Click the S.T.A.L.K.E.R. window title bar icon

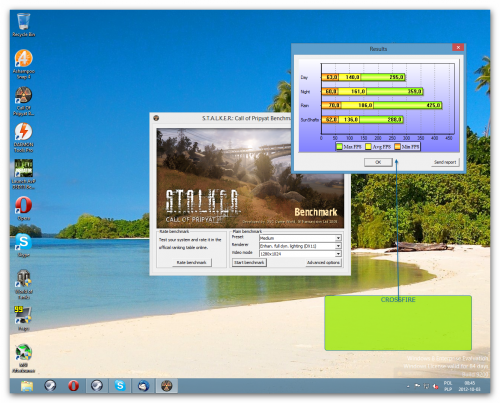pyautogui.click(x=156, y=118)
